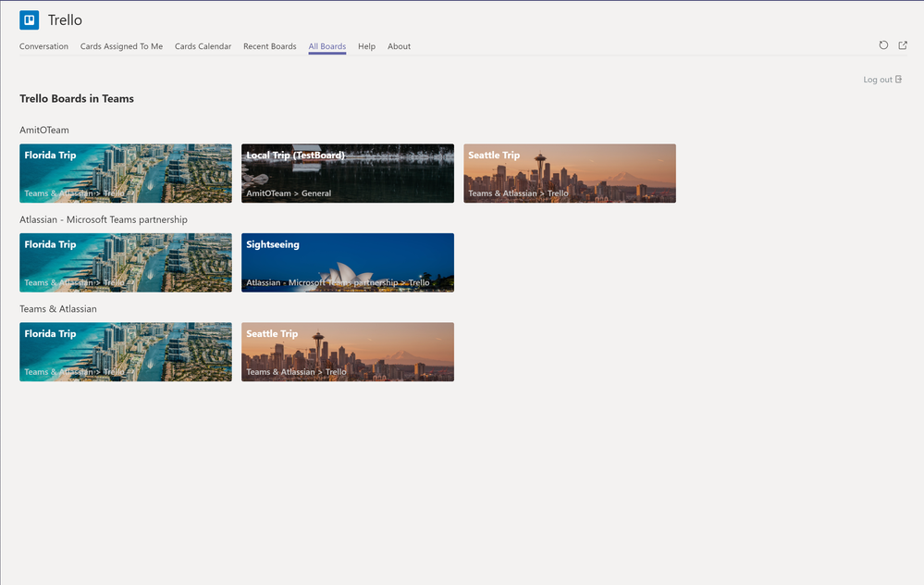Click the AmitOTeam section label
Image resolution: width=924 pixels, height=585 pixels.
click(x=44, y=130)
